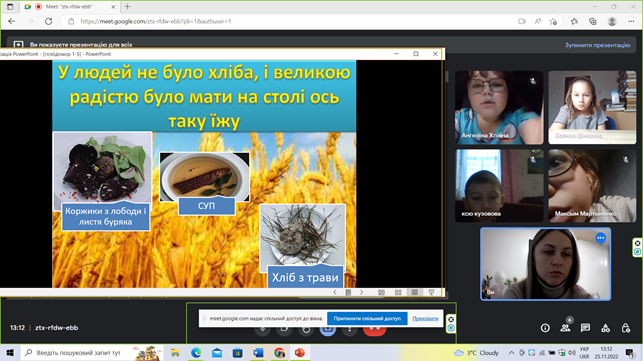The width and height of the screenshot is (643, 361).
Task: Expand hidden system tray icons chevron
Action: click(511, 353)
